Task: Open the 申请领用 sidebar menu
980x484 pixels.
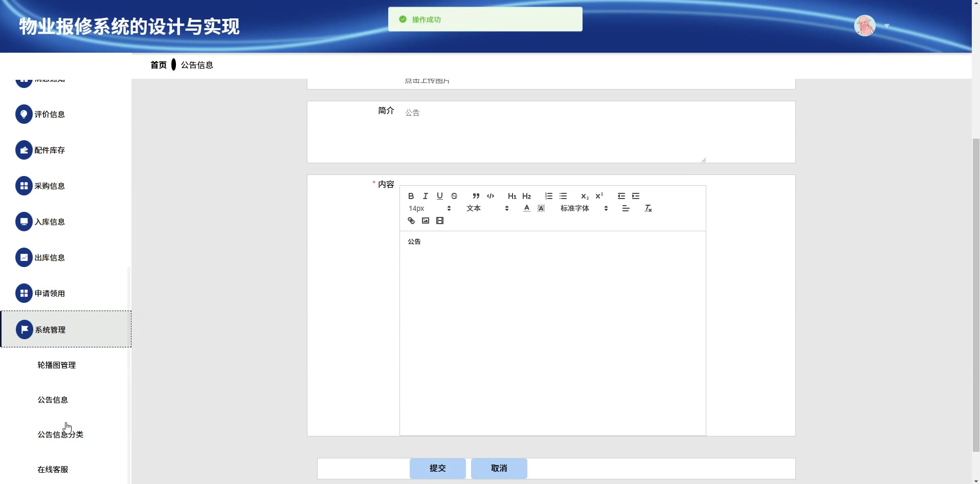Action: (x=65, y=293)
